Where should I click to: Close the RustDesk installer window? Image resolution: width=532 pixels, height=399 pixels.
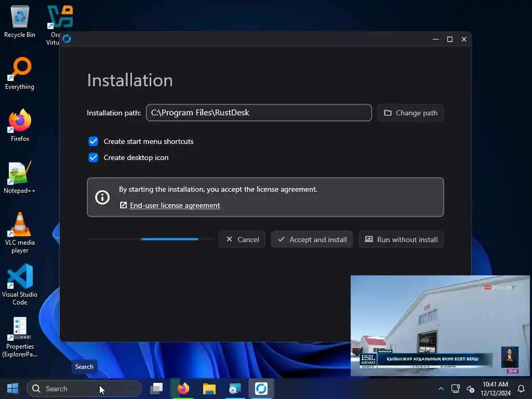(464, 39)
